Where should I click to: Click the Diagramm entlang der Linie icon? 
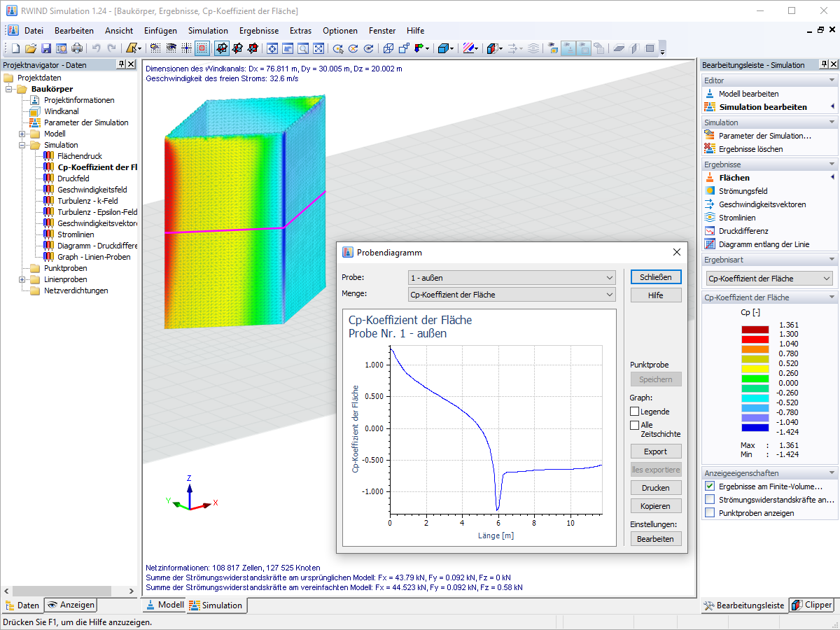710,244
